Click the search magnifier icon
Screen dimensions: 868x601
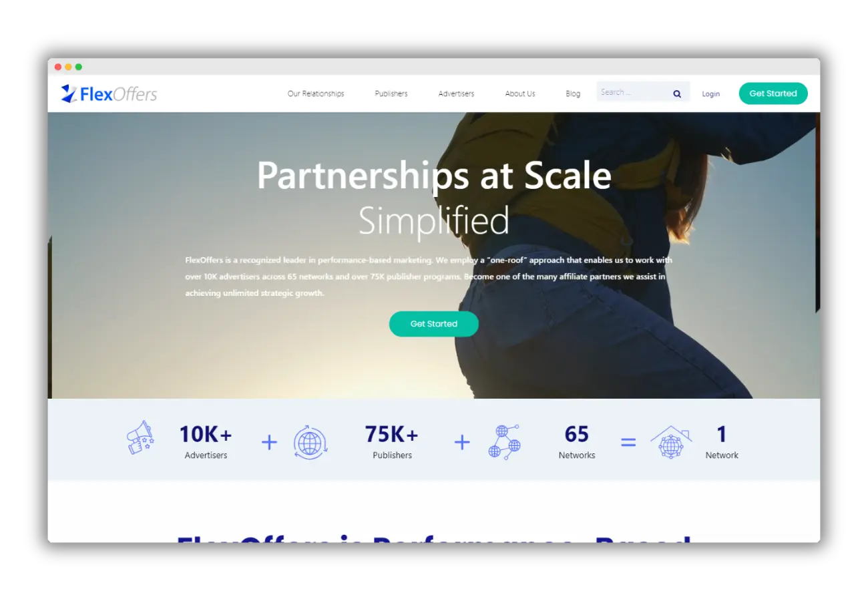[x=677, y=94]
